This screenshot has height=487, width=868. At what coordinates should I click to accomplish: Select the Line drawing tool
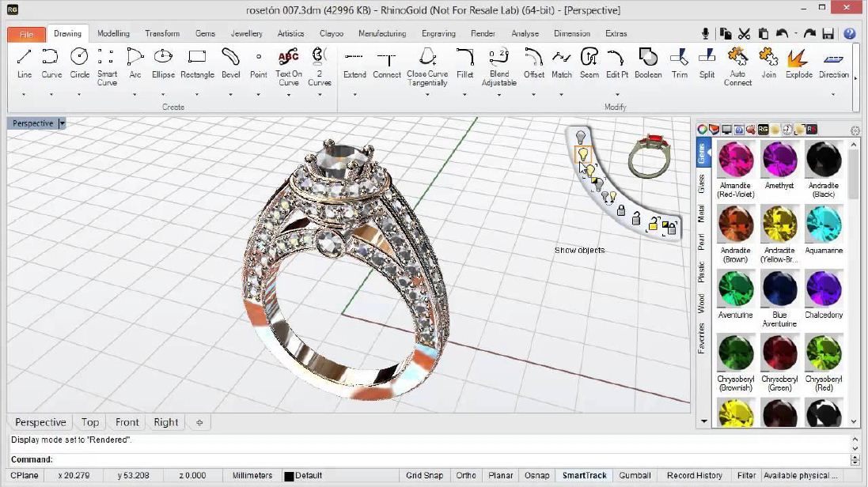[x=25, y=62]
